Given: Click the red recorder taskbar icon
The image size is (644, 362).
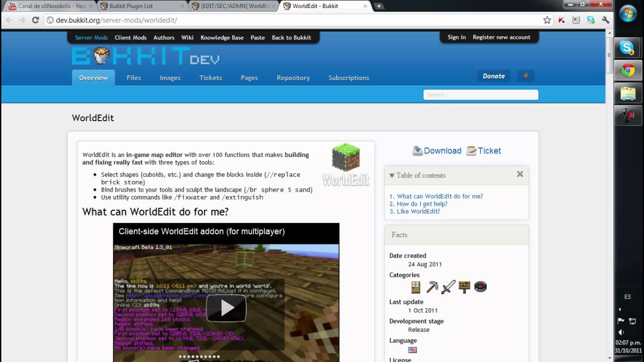Looking at the screenshot, I should [628, 116].
